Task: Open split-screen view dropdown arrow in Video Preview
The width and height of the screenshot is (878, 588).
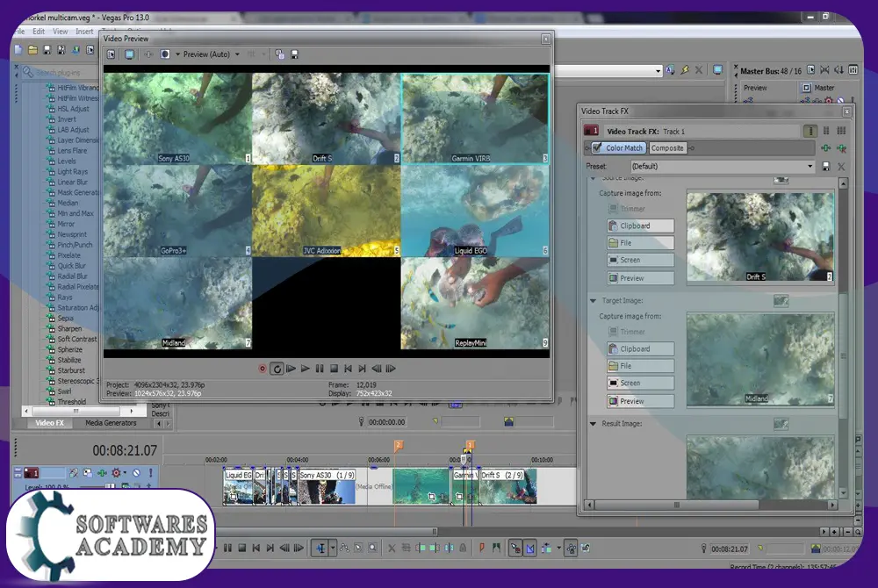Action: [177, 54]
